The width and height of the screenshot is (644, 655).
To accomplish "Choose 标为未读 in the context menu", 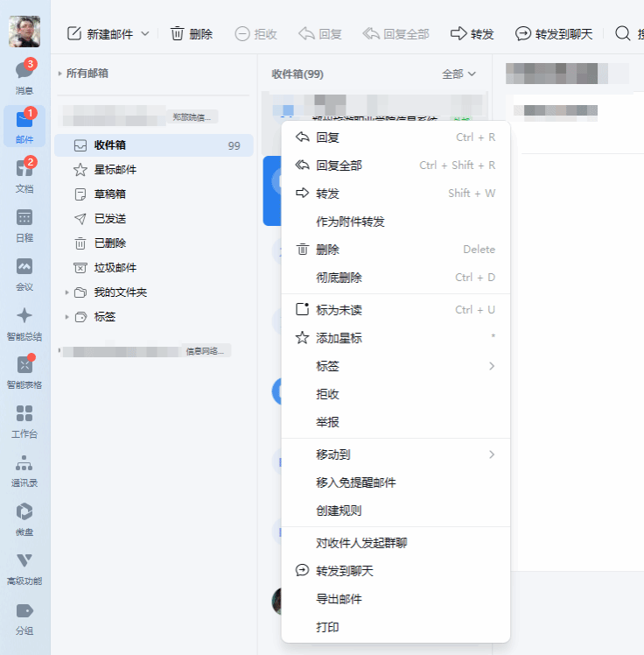I will [339, 310].
